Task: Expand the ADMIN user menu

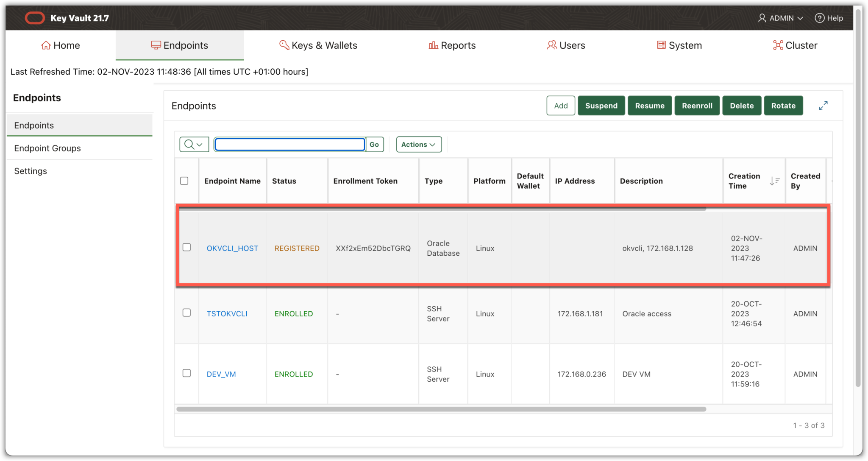Action: click(780, 18)
